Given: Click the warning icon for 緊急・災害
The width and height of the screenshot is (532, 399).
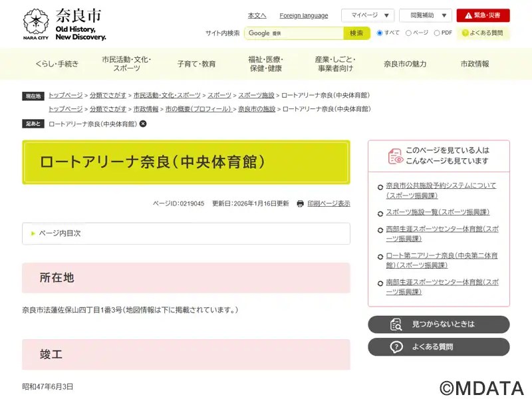Looking at the screenshot, I should pos(468,15).
